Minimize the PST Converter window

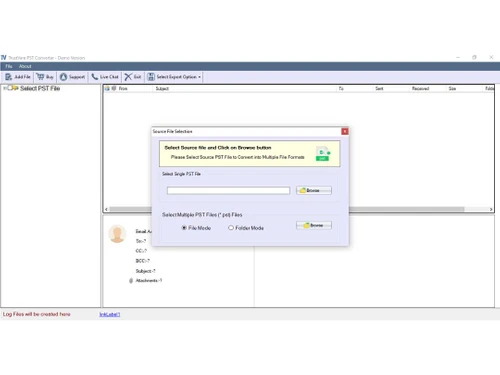click(458, 57)
